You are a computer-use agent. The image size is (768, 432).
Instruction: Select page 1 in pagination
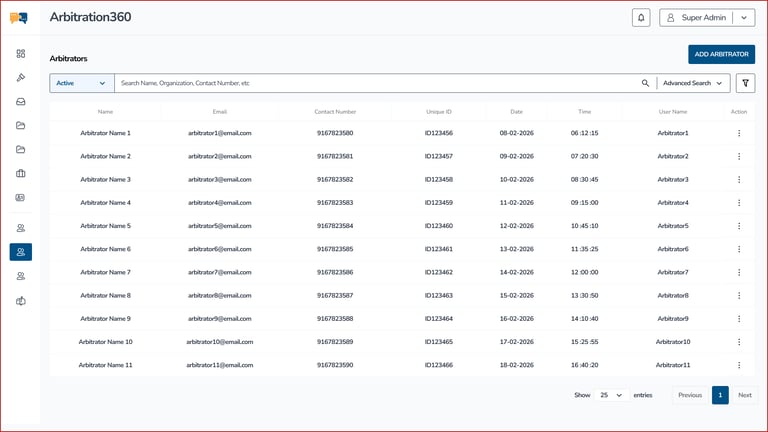pyautogui.click(x=720, y=395)
